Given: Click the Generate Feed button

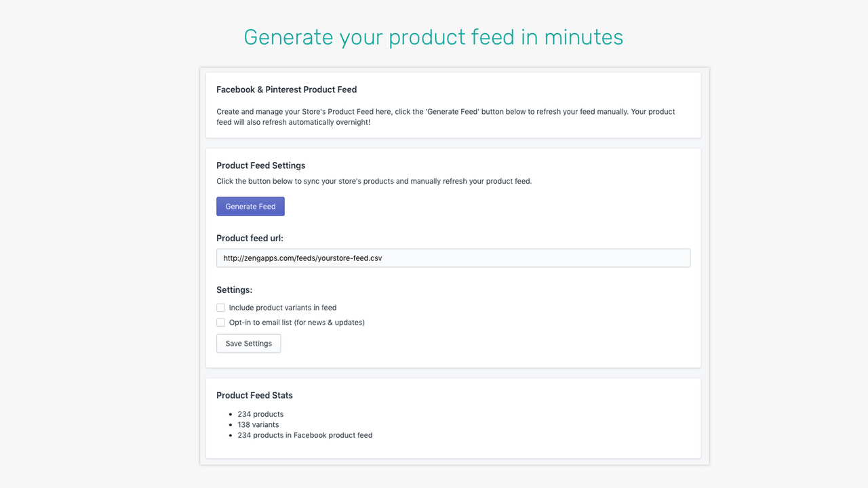Looking at the screenshot, I should (250, 206).
